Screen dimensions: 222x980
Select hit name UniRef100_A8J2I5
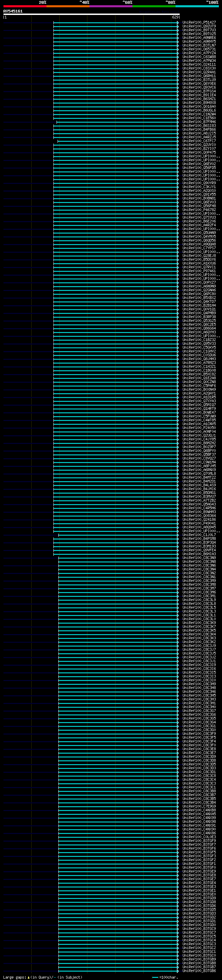(x=199, y=133)
